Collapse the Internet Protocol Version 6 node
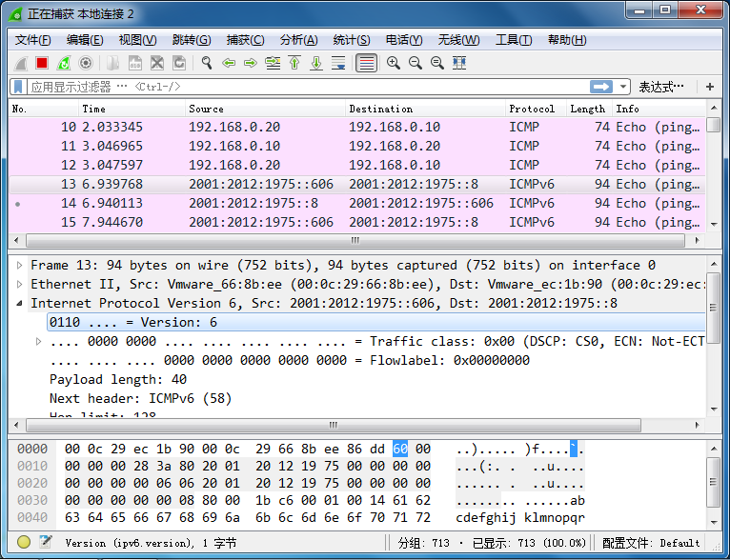 point(20,303)
